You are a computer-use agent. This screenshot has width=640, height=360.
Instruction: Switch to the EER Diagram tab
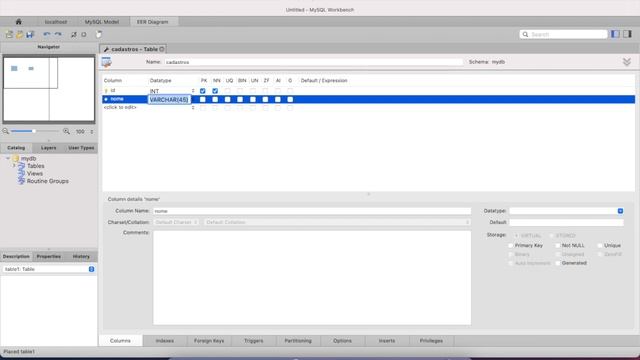[152, 22]
